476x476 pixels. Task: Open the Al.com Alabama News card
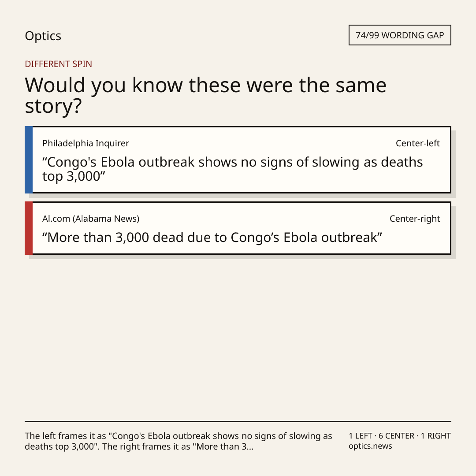tap(238, 228)
